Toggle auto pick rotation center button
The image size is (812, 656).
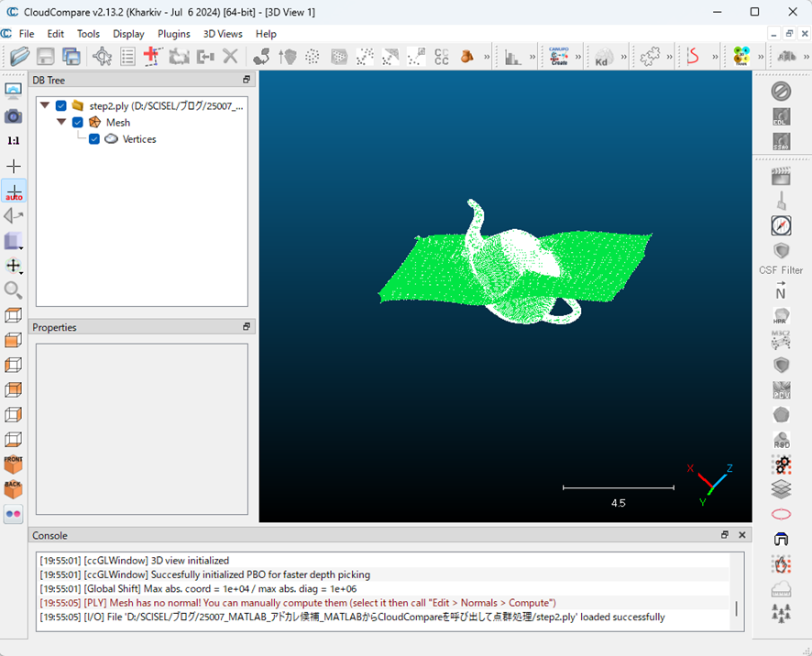click(x=14, y=191)
